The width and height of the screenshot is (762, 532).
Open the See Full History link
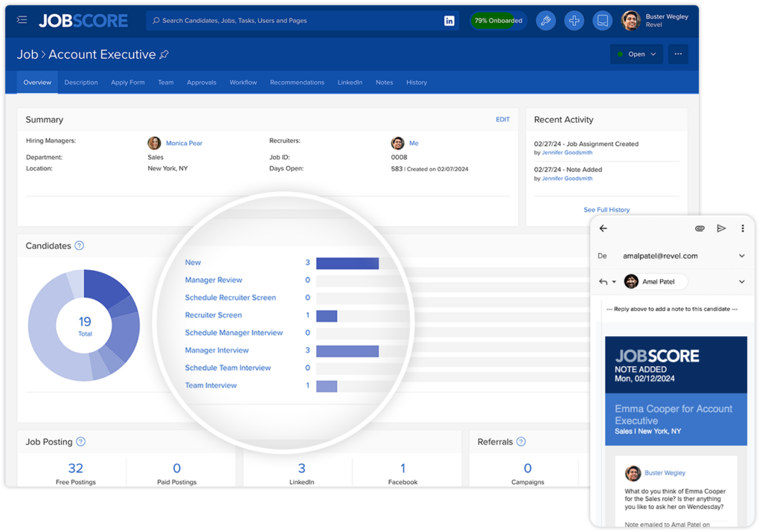[606, 210]
